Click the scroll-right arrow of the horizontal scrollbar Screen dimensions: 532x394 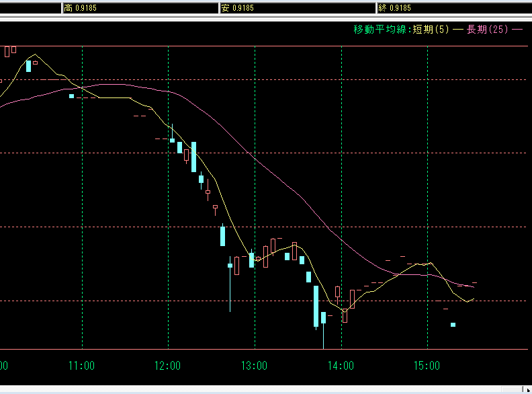click(x=528, y=390)
